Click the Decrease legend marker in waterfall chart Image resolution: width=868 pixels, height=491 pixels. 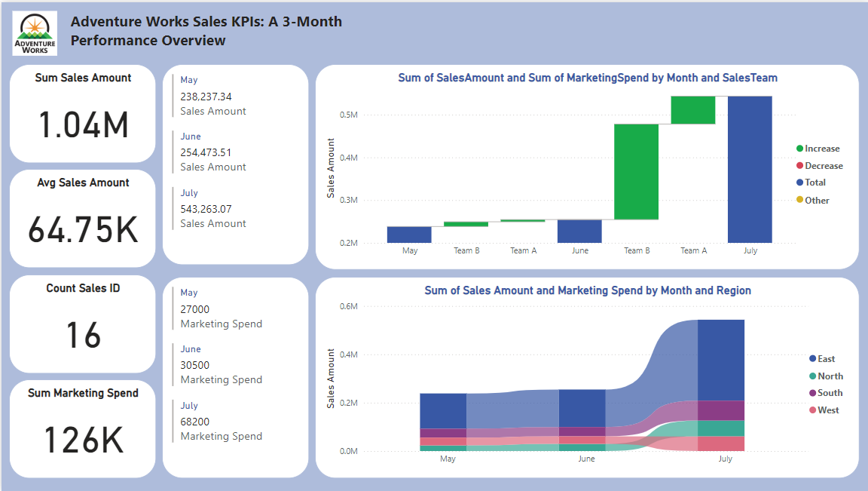point(799,166)
